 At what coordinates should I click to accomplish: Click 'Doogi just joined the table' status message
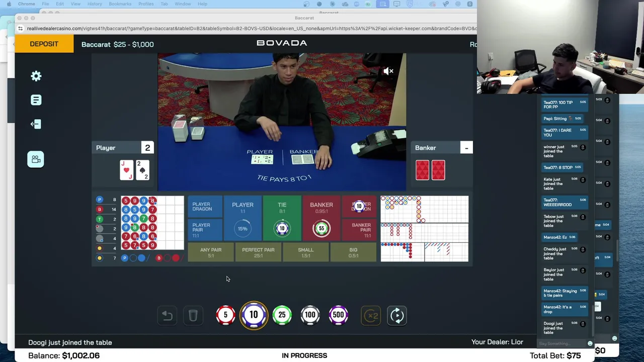pyautogui.click(x=70, y=342)
